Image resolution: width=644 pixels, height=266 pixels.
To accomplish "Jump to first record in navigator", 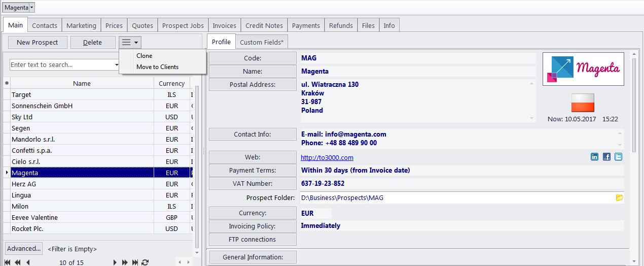I will (7, 262).
